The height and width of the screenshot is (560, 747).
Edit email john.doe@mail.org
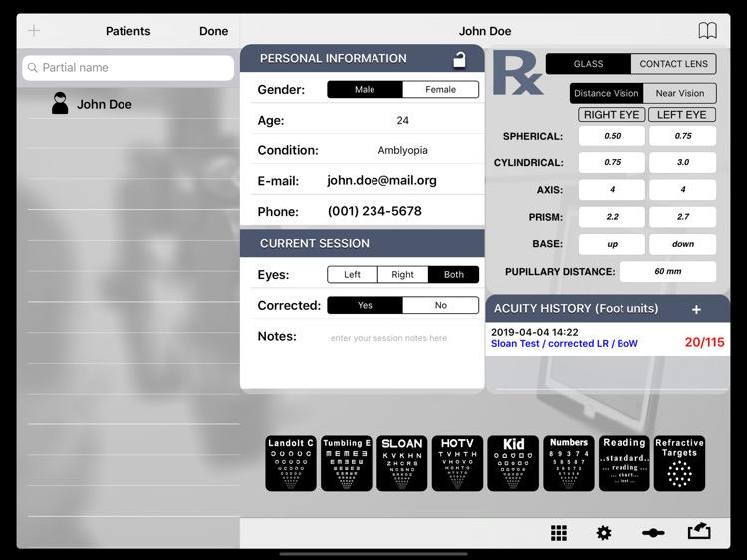(382, 180)
